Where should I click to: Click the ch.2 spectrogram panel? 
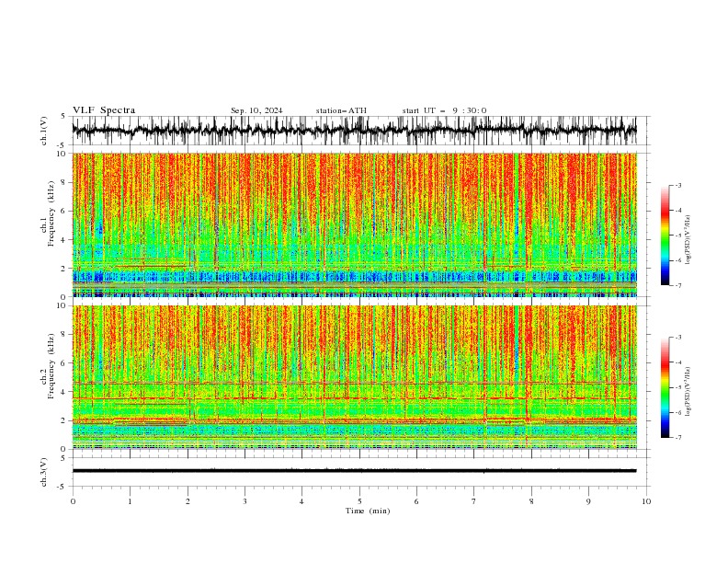click(x=354, y=377)
